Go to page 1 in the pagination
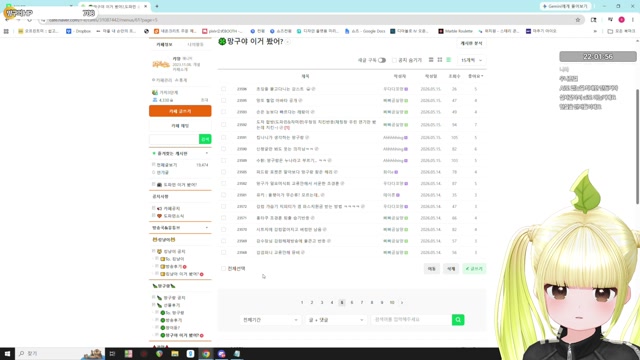 [302, 302]
